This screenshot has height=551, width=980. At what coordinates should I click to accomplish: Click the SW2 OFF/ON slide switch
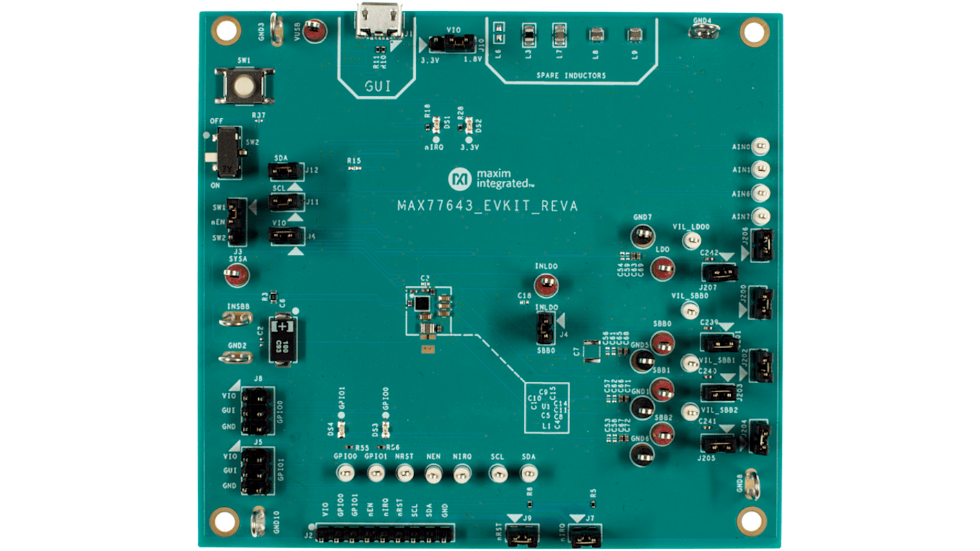[227, 153]
